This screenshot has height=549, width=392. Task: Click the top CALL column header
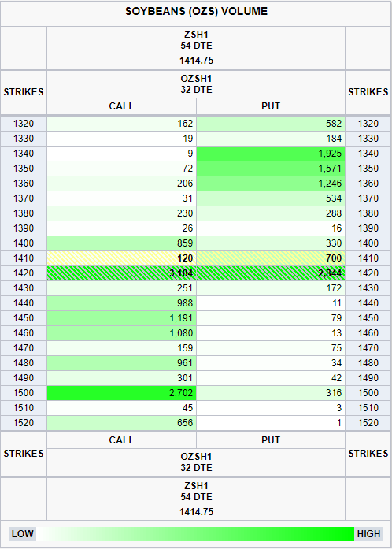tap(121, 106)
